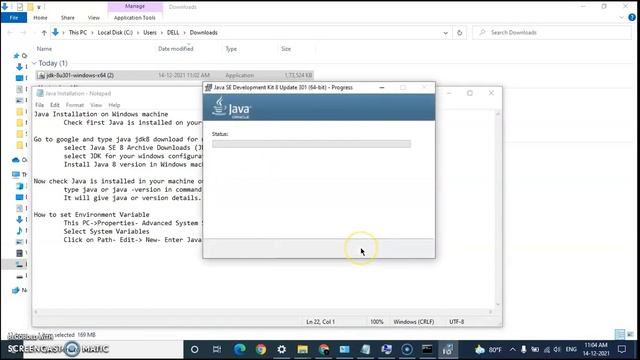Collapse the 'Today (1)' file group
Viewport: 640px width, 360px height.
coord(35,63)
